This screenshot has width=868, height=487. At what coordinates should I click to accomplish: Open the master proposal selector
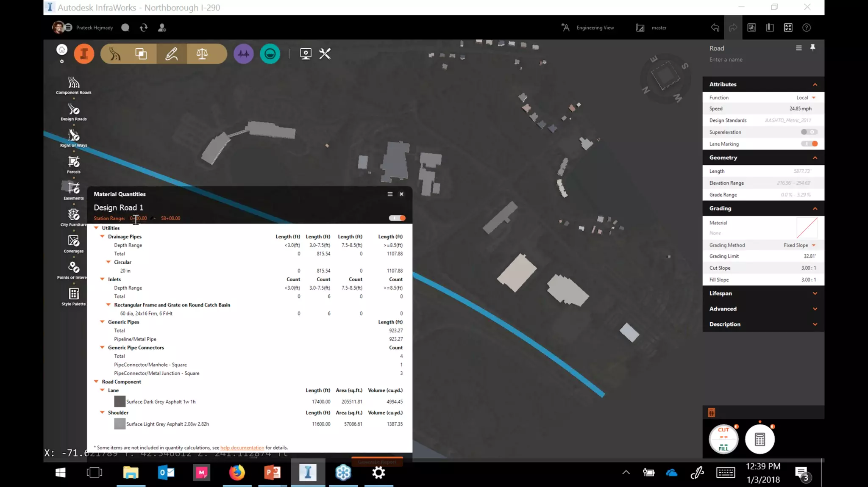pos(651,28)
